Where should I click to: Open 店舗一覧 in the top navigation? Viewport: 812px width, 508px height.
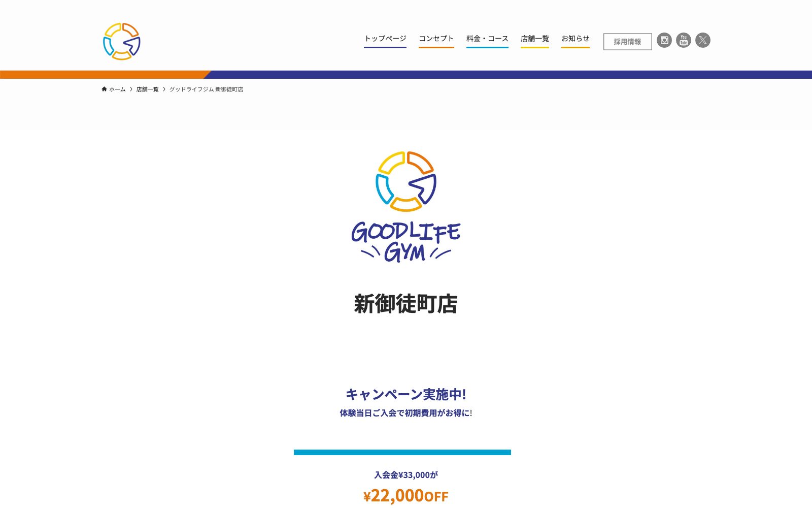(x=535, y=39)
